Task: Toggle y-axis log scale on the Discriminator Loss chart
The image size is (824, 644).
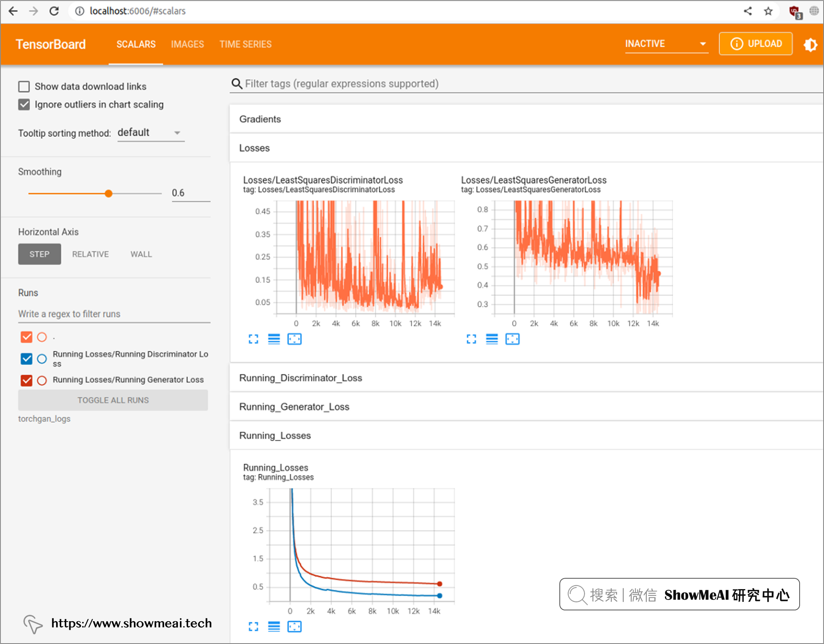Action: pyautogui.click(x=274, y=339)
